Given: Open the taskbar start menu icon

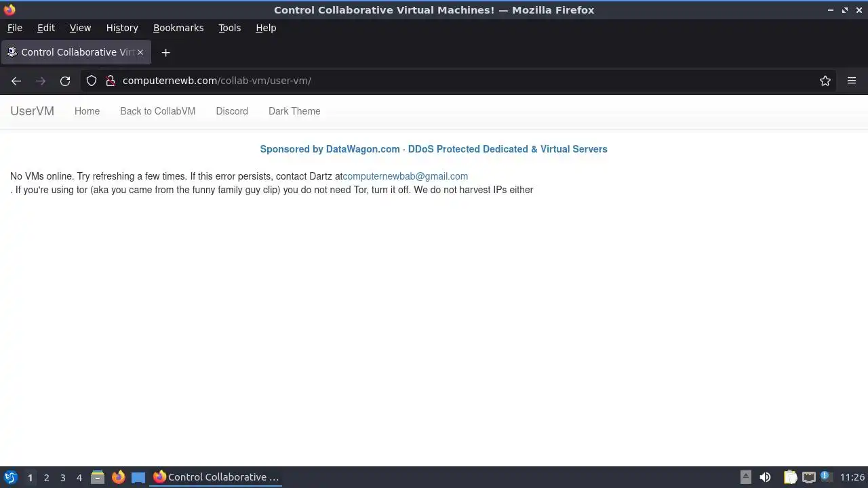Looking at the screenshot, I should 10,477.
